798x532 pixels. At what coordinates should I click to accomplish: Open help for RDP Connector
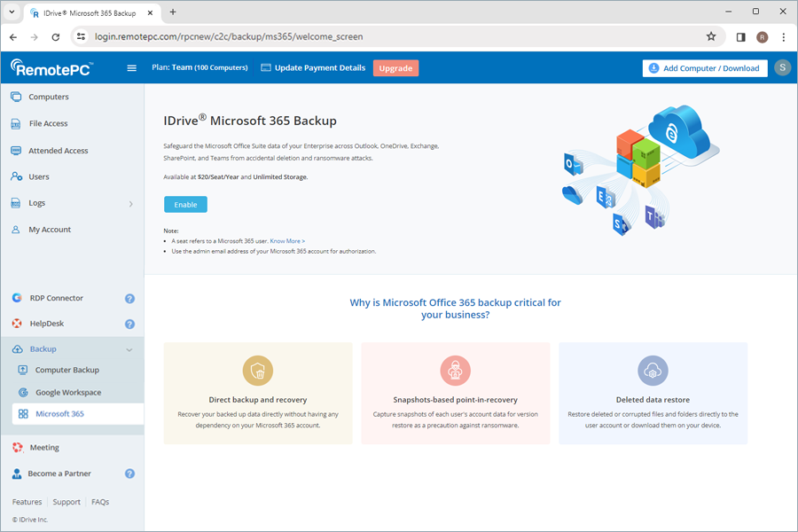point(129,298)
